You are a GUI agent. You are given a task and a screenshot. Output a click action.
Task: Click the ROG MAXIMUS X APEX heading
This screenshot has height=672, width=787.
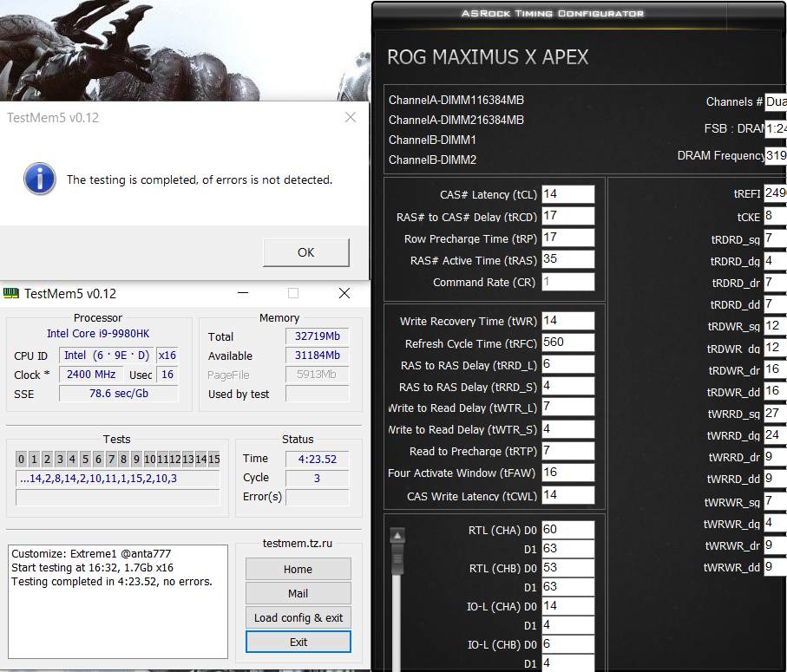pyautogui.click(x=488, y=57)
